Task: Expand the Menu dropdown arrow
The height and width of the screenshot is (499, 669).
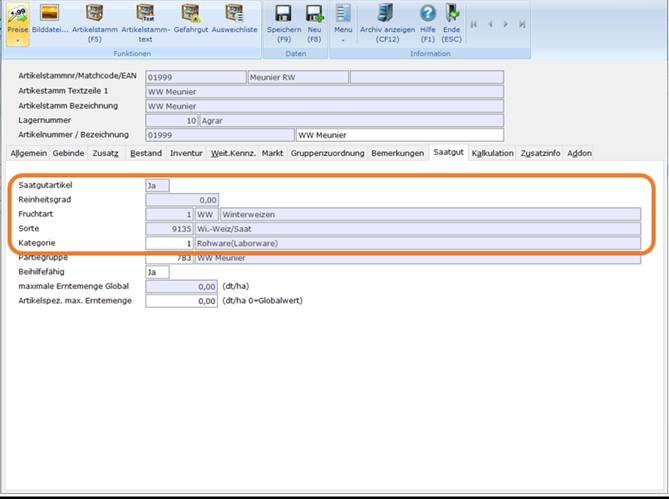Action: (x=343, y=41)
